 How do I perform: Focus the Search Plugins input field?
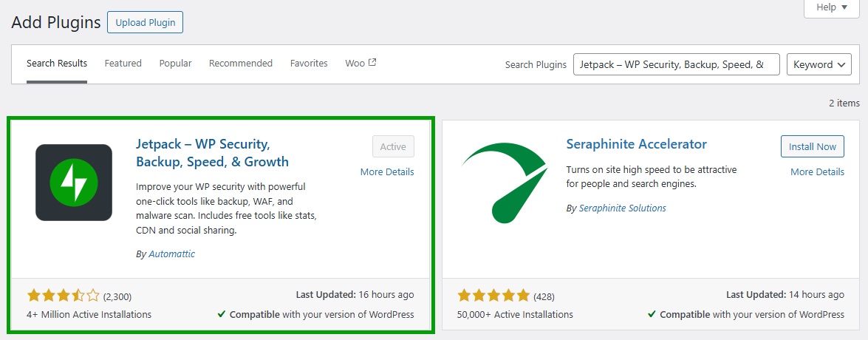pyautogui.click(x=677, y=64)
